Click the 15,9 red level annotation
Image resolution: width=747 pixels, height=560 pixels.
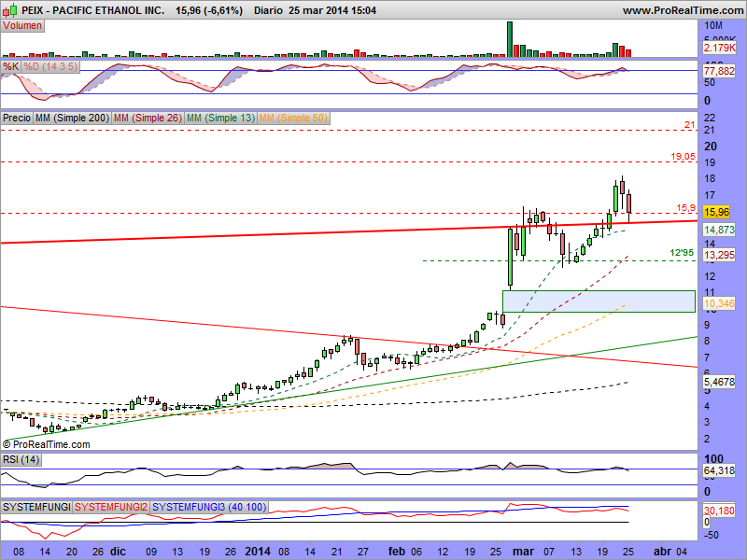coord(686,207)
